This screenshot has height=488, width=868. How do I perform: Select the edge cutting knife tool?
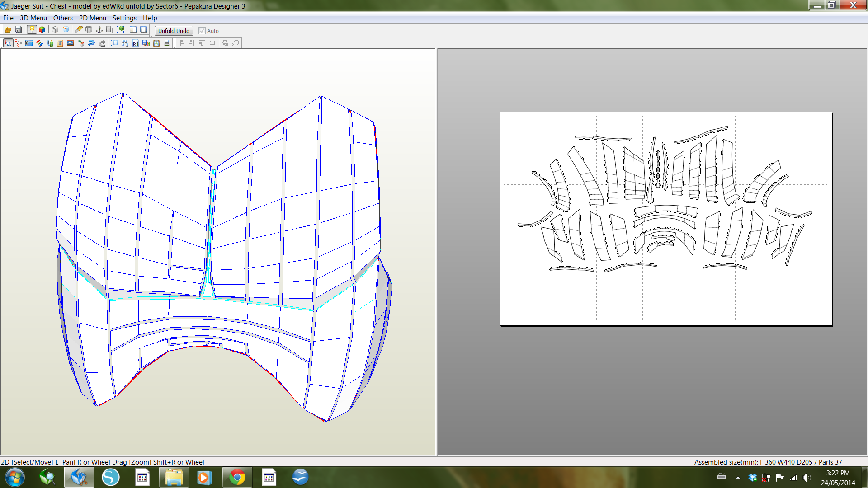pyautogui.click(x=79, y=30)
